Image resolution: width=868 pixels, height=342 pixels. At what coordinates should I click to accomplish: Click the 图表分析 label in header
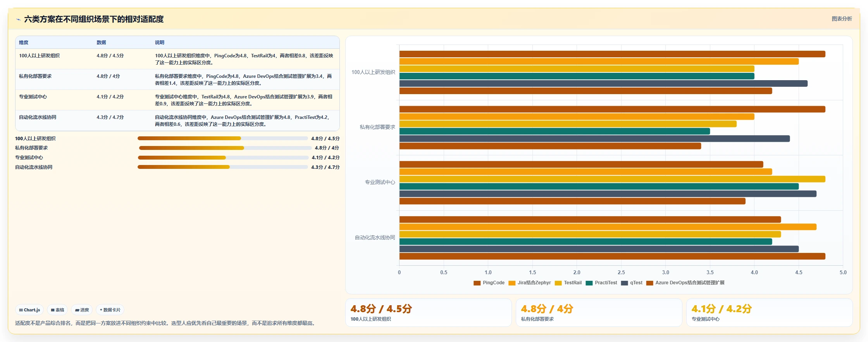(x=842, y=19)
